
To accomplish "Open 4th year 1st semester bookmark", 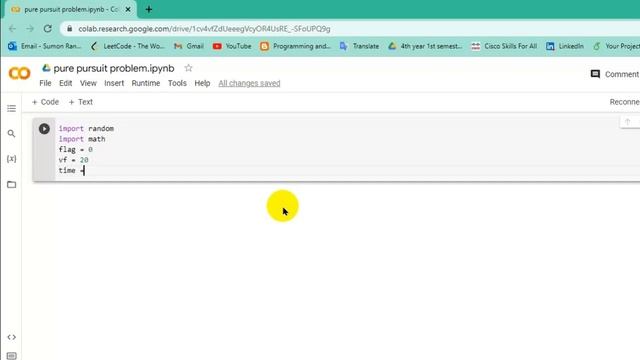I will point(425,46).
